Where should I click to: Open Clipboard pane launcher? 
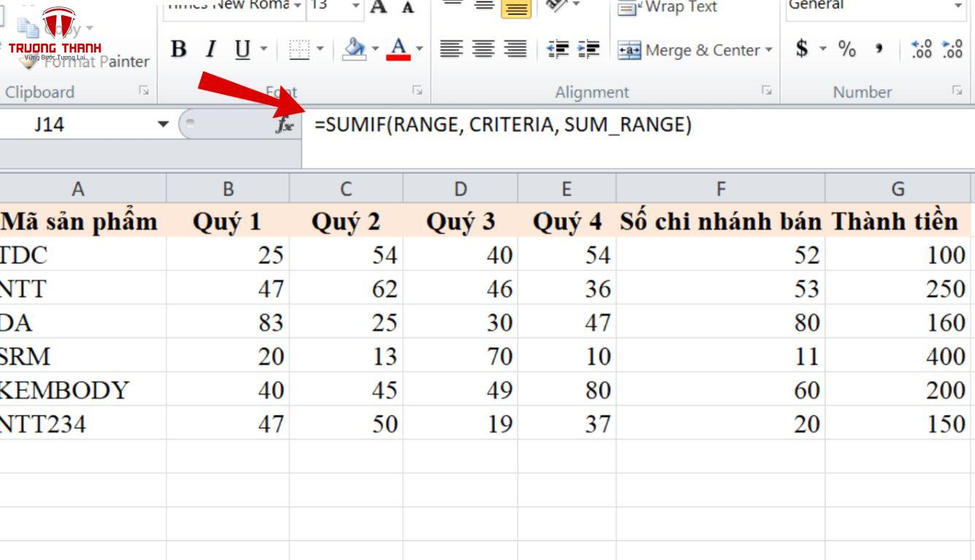tap(144, 90)
